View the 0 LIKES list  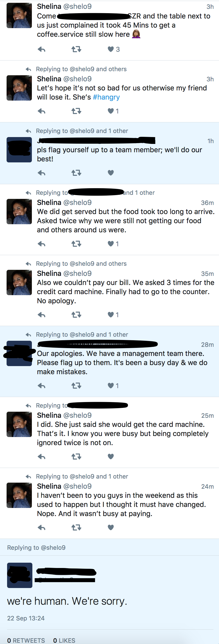click(x=64, y=640)
